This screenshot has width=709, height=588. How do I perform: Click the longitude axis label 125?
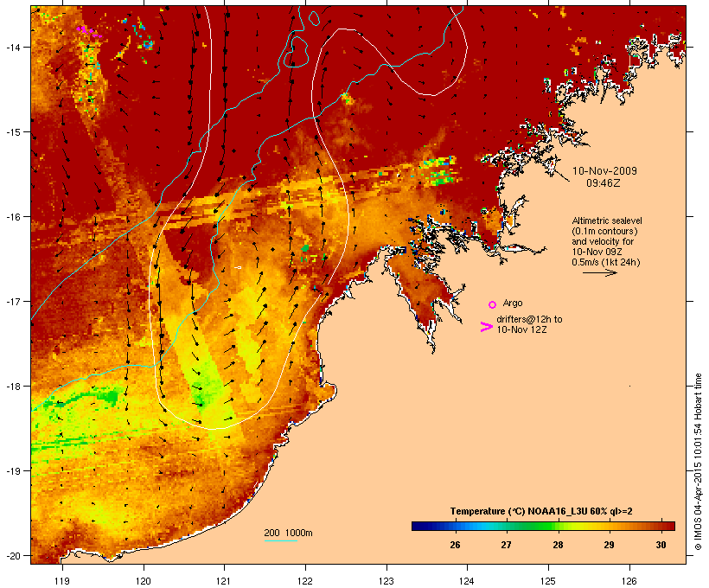coord(548,581)
